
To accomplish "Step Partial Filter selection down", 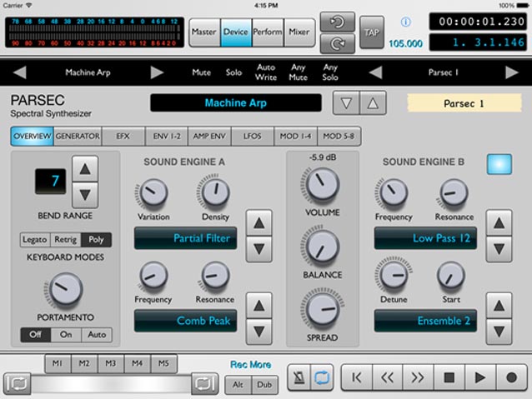I will tap(258, 249).
